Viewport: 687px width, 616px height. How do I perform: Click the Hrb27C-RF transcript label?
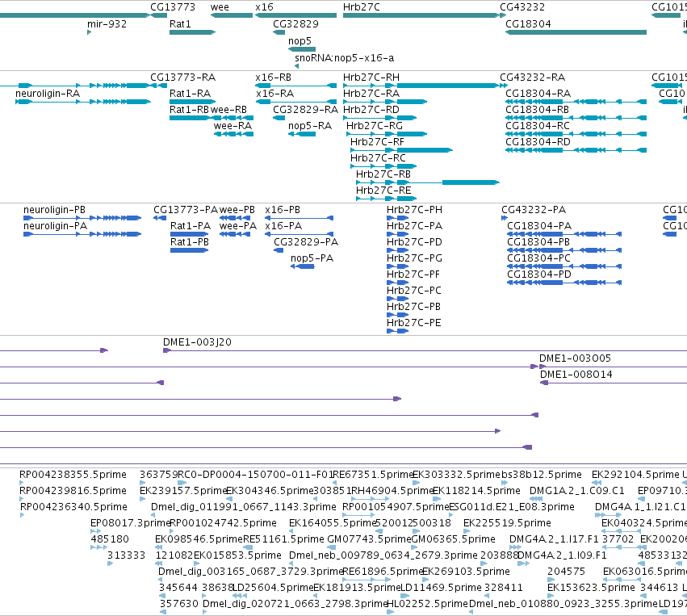(x=377, y=142)
